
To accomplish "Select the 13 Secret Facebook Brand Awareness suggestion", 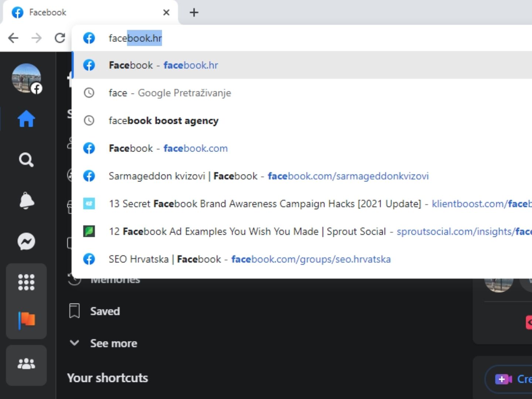I will 301,204.
